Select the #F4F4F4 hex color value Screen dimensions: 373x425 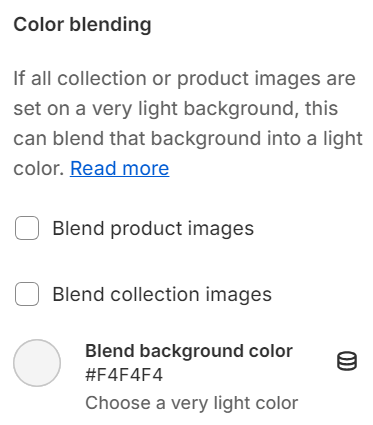(x=124, y=375)
